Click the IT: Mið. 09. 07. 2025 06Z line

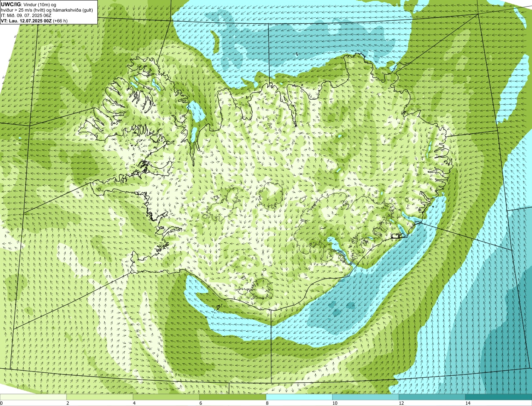(x=26, y=15)
